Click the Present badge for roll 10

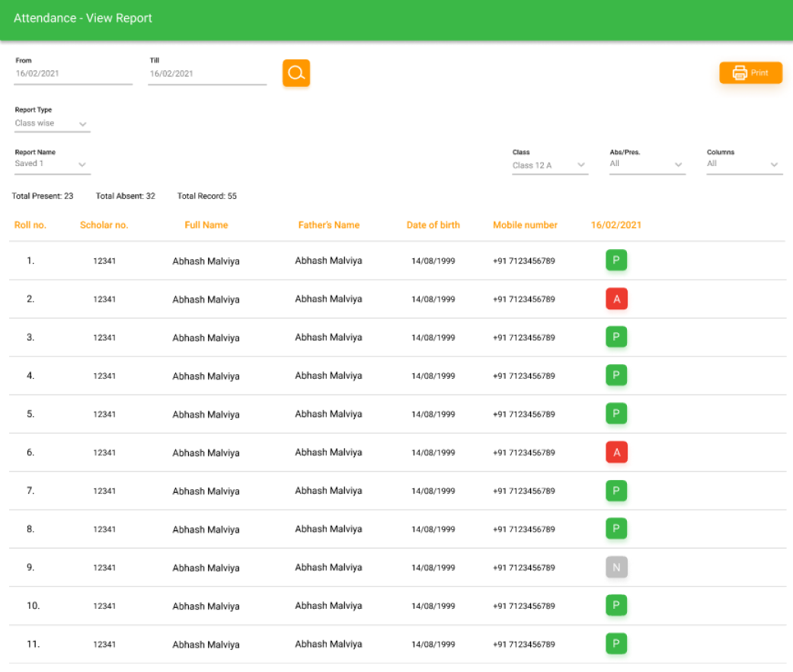click(616, 605)
